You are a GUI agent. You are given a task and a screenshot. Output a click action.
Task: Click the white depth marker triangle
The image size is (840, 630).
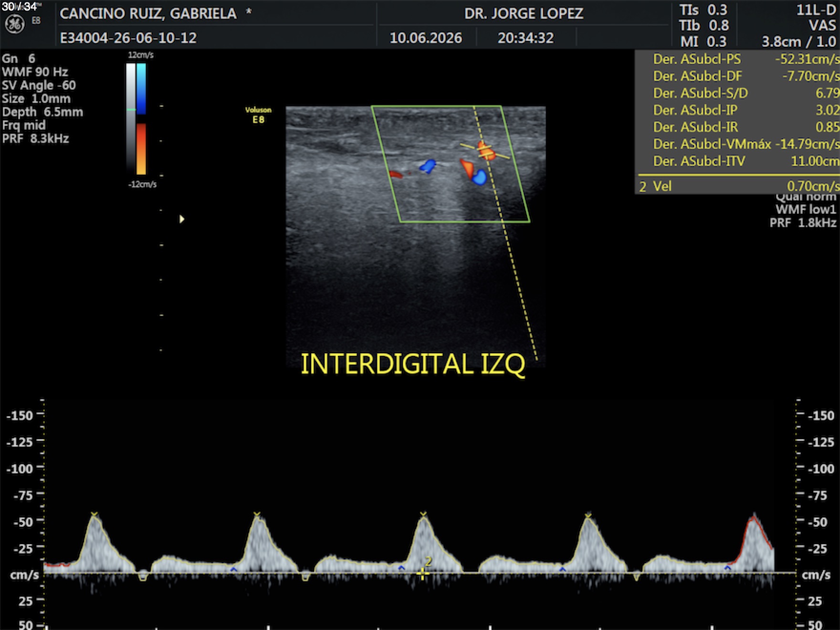(182, 219)
